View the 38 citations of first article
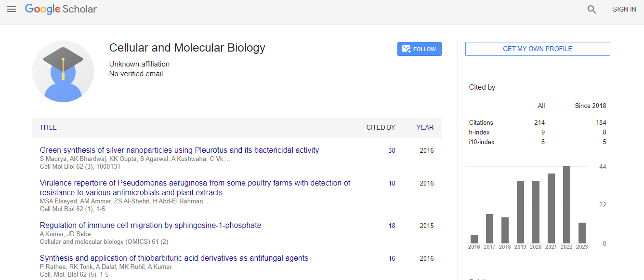644x280 pixels. (x=392, y=151)
